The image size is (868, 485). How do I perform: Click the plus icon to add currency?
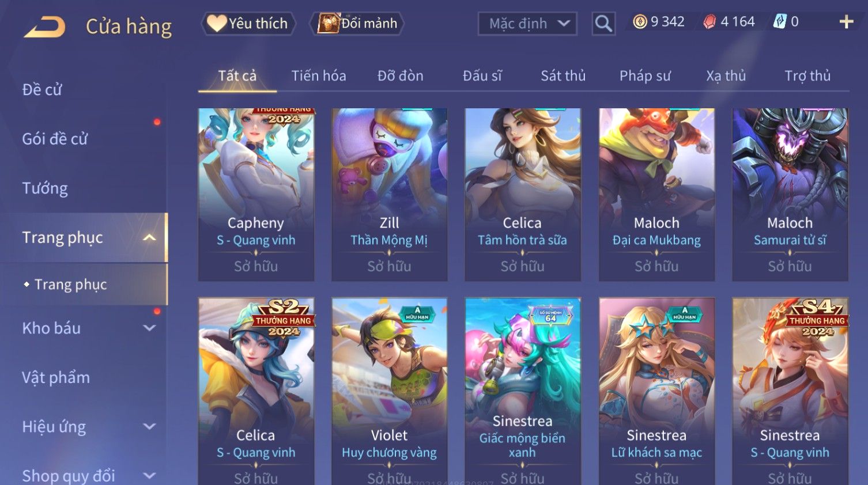click(x=846, y=22)
